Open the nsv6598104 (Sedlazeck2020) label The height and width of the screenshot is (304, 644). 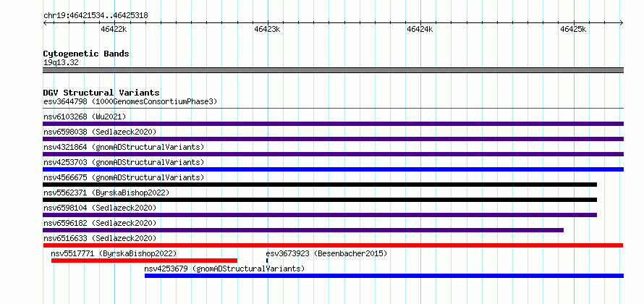100,208
